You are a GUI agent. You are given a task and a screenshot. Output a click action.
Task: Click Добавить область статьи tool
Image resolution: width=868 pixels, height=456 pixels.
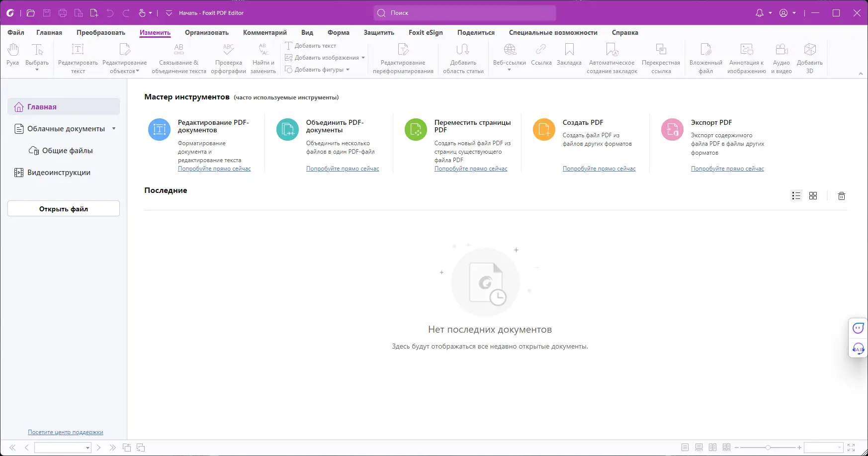point(463,58)
